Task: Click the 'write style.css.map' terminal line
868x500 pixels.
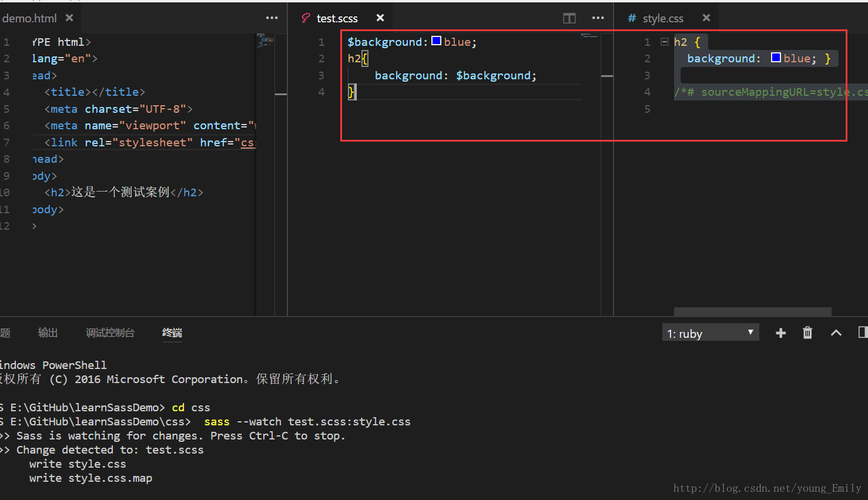Action: [x=91, y=478]
